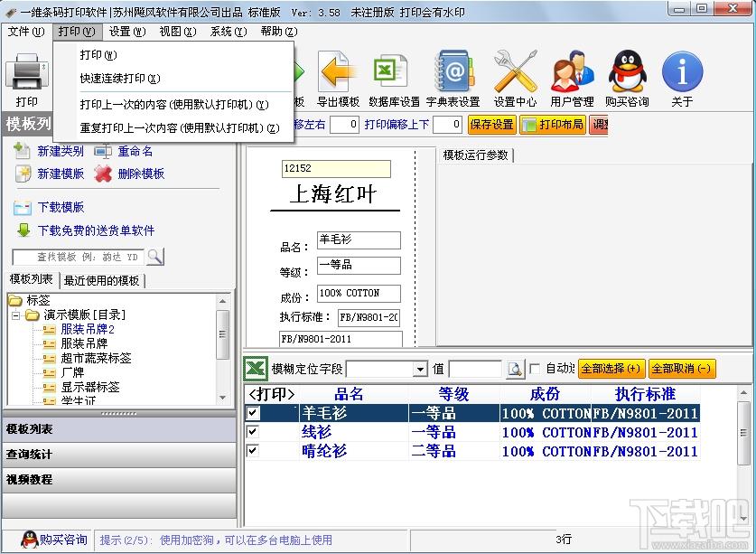
Task: Choose 打印(W) from the print menu
Action: click(x=173, y=54)
